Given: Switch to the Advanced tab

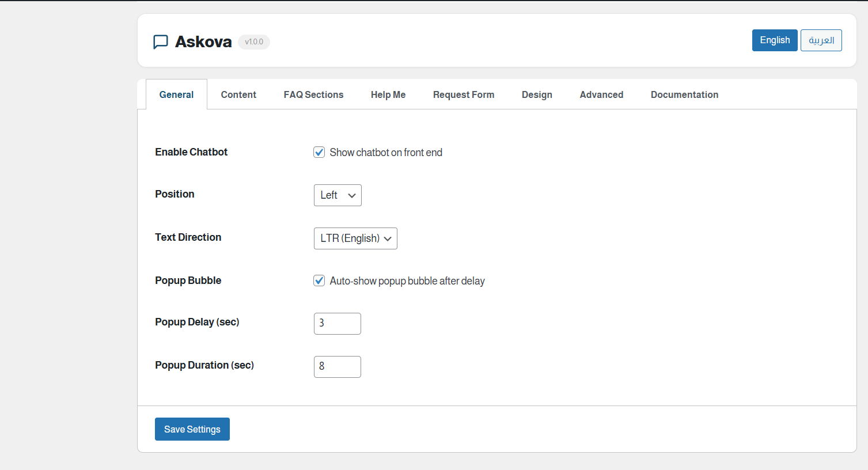Looking at the screenshot, I should (601, 94).
